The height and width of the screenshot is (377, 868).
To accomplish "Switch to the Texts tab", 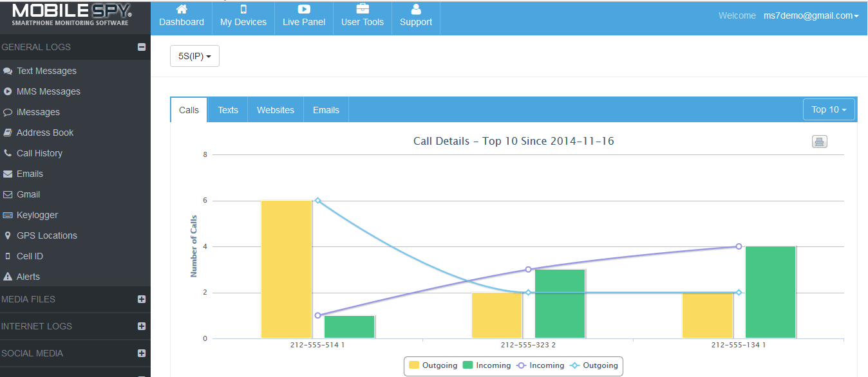I will coord(227,109).
